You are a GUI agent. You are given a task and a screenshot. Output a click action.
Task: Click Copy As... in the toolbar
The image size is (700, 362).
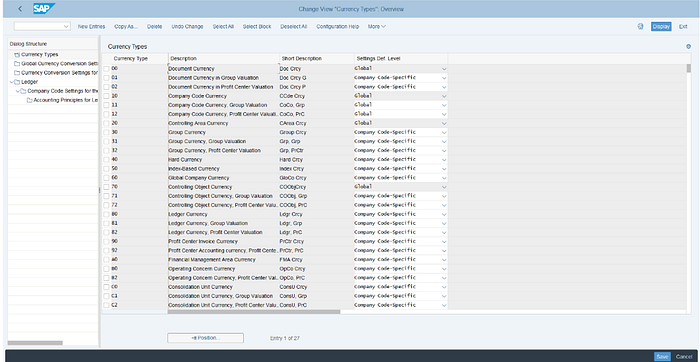click(126, 27)
